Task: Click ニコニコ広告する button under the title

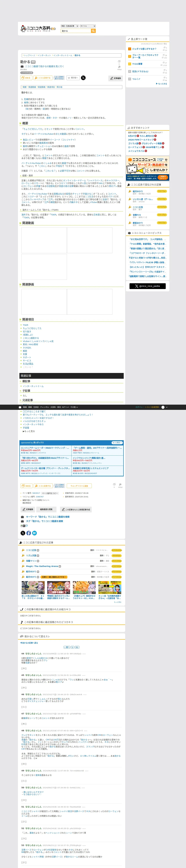Action: pyautogui.click(x=43, y=78)
